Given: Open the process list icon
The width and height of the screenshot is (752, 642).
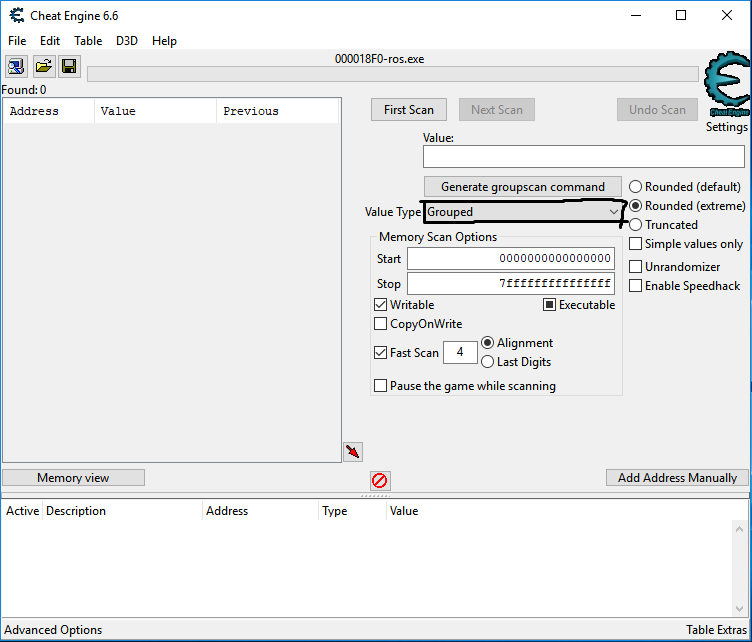Looking at the screenshot, I should (16, 66).
